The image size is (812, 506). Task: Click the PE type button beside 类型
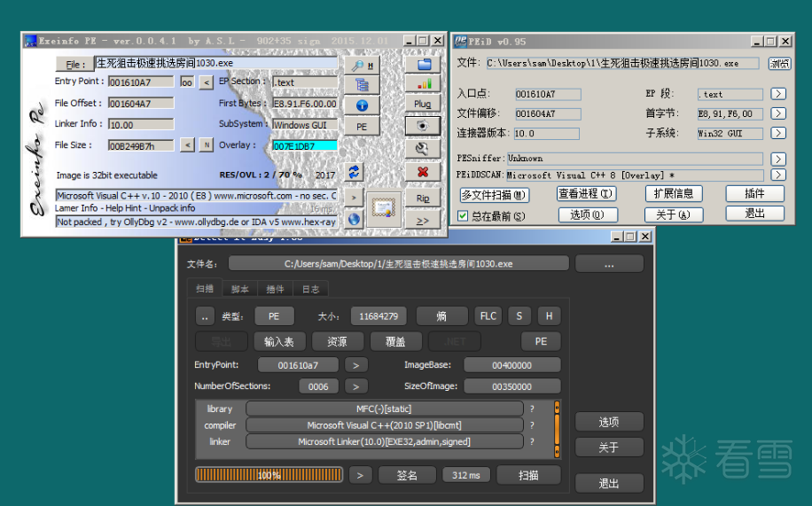[x=274, y=316]
